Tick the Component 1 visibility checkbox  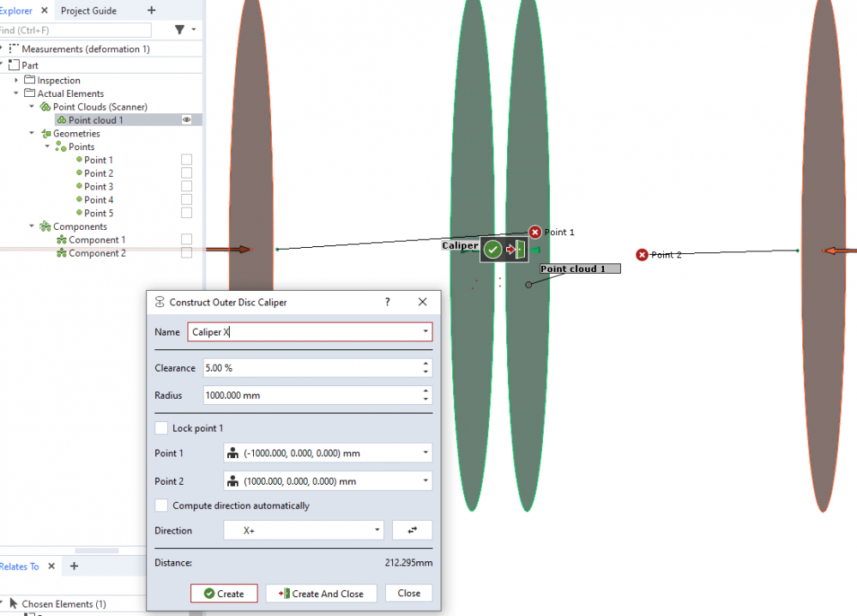(x=186, y=239)
